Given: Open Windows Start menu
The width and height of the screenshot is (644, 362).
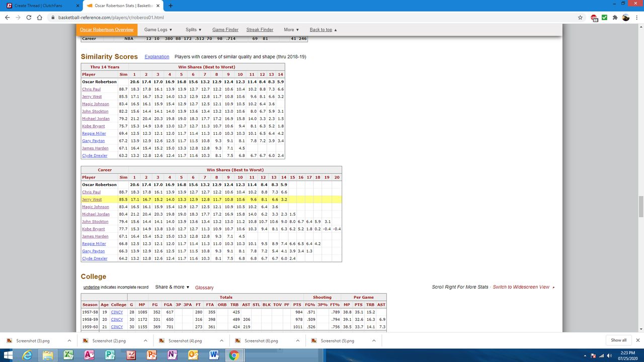Looking at the screenshot, I should [x=9, y=355].
